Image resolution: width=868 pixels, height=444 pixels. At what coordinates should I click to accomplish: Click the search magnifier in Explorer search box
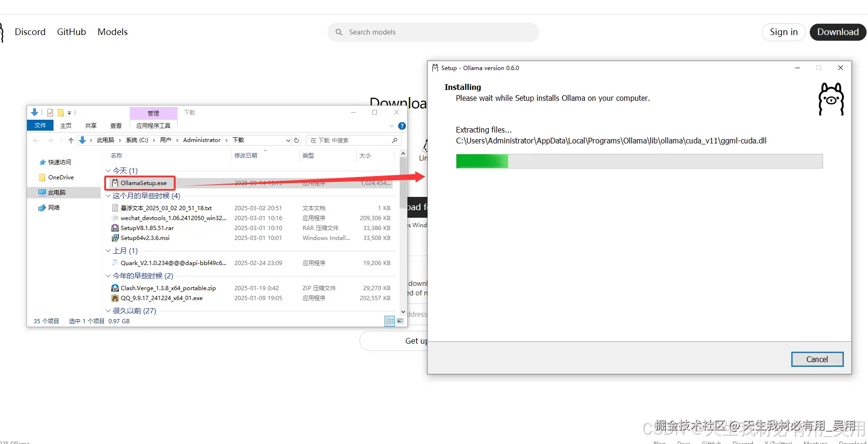pyautogui.click(x=394, y=140)
